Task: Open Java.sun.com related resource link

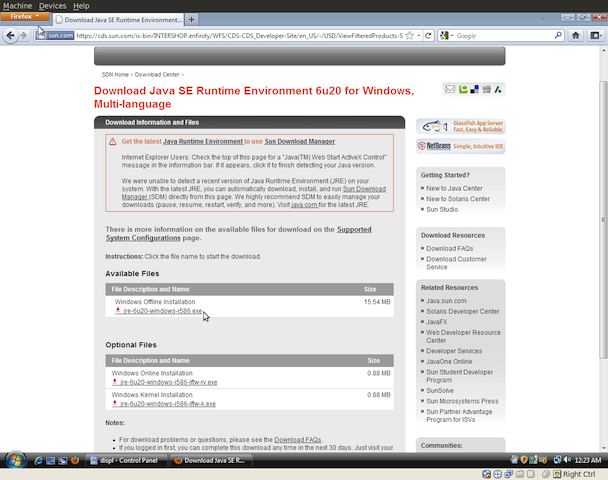Action: (x=446, y=300)
